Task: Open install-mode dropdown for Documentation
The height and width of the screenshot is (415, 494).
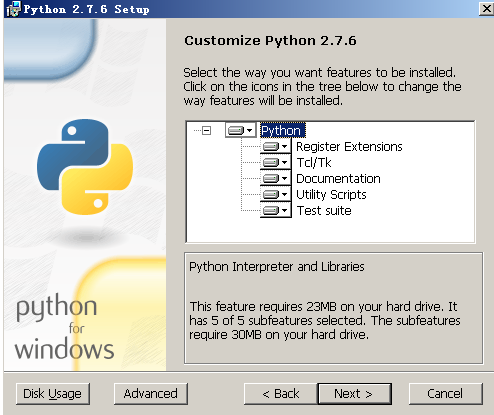Action: pyautogui.click(x=276, y=178)
